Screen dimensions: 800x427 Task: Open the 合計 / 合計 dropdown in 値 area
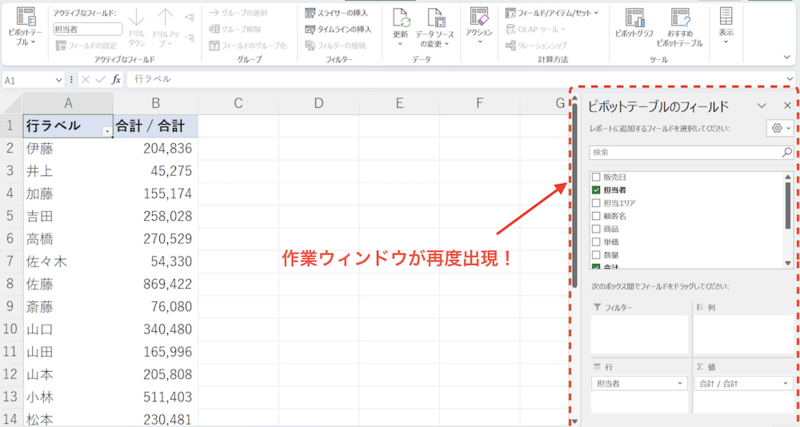coord(786,383)
